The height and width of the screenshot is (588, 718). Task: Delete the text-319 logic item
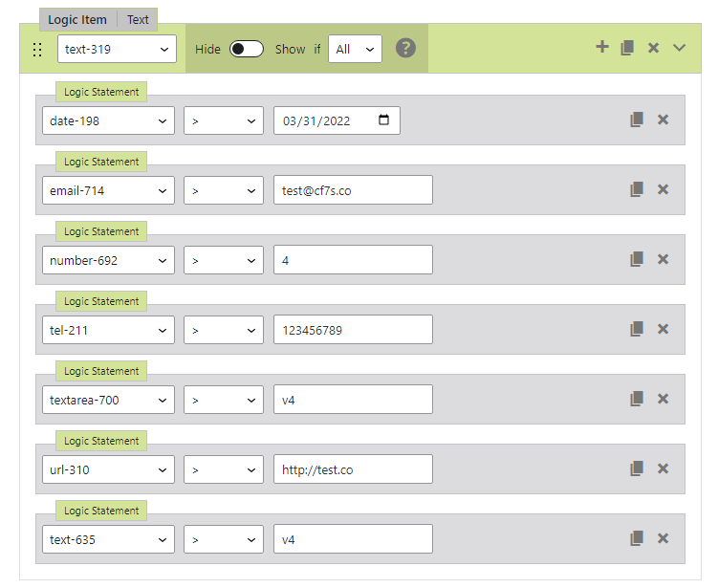pos(653,48)
